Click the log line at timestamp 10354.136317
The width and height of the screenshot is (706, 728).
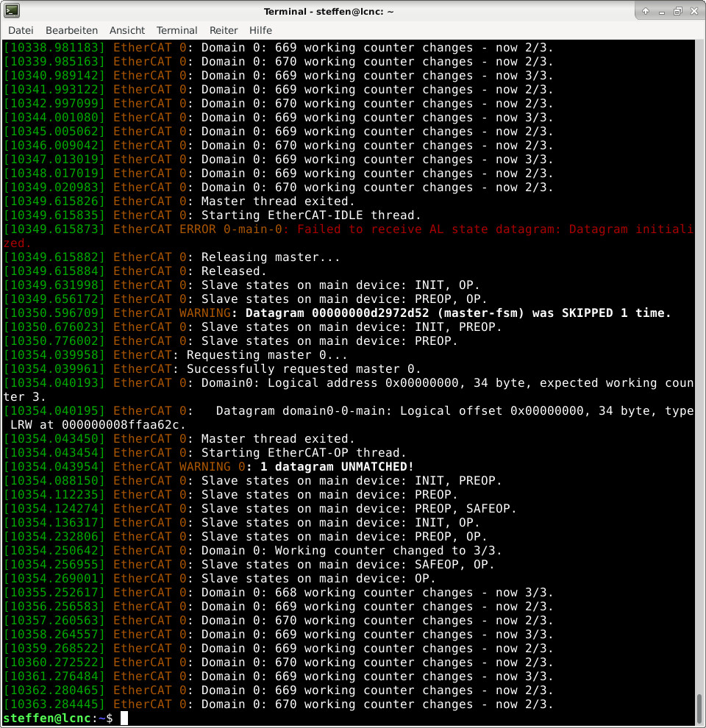click(241, 523)
